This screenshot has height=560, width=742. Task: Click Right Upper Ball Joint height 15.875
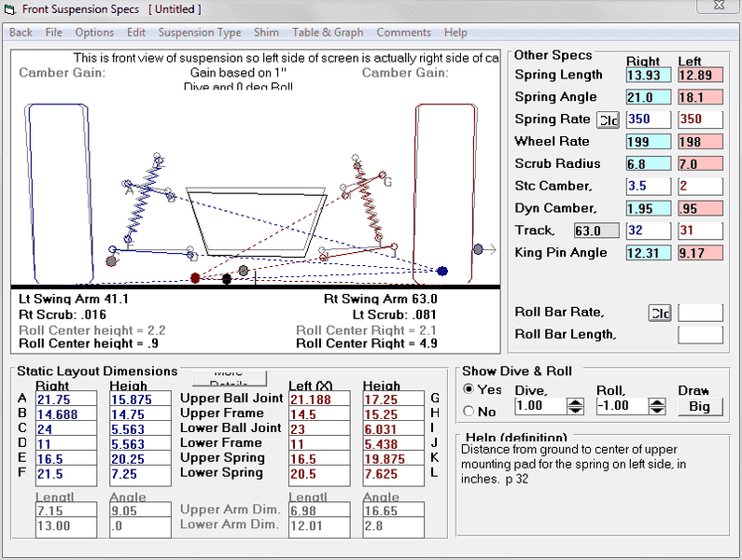[140, 399]
